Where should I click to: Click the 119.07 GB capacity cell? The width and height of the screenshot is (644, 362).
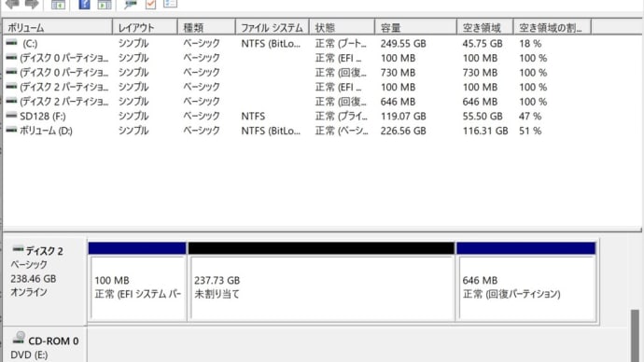[x=403, y=116]
